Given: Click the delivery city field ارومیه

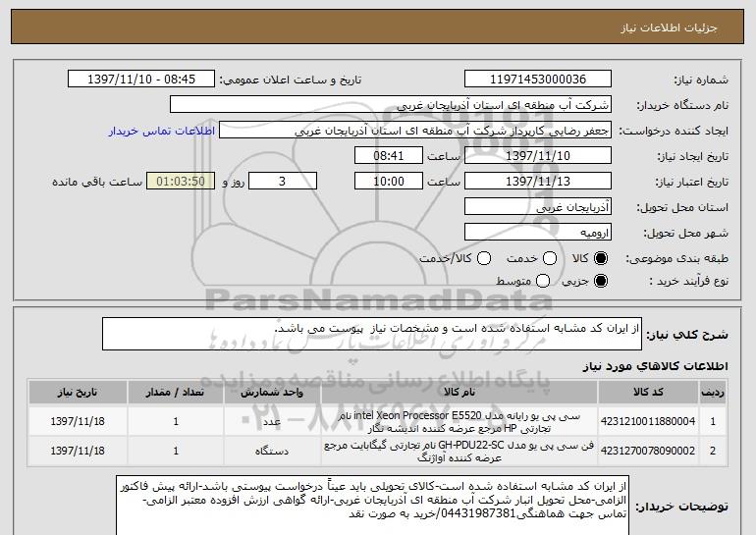Looking at the screenshot, I should click(x=538, y=233).
